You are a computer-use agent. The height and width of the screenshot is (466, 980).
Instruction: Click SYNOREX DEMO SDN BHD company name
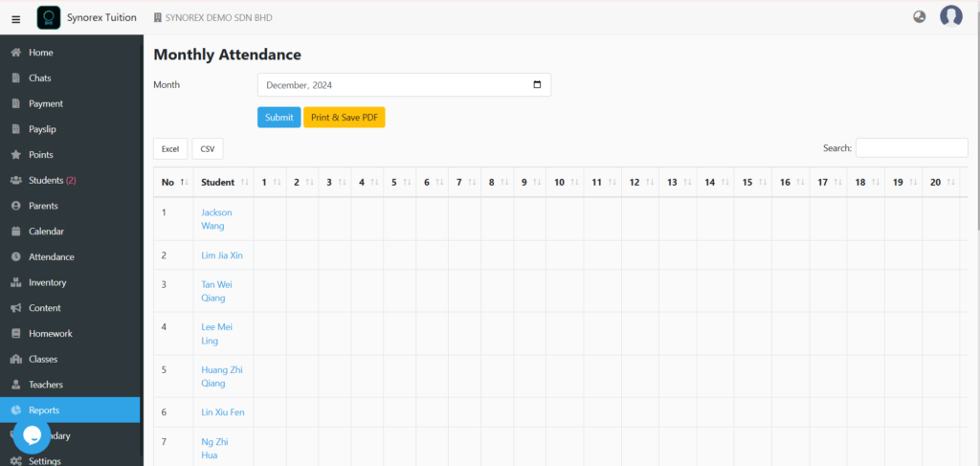point(219,18)
